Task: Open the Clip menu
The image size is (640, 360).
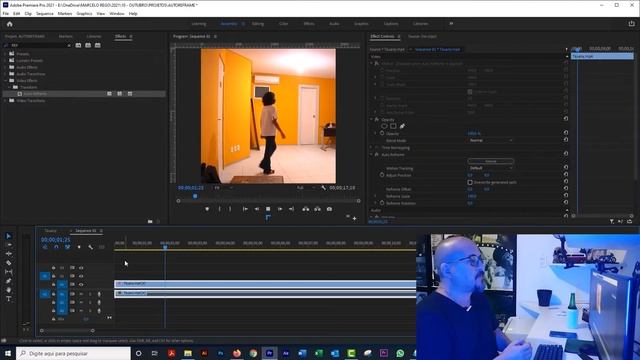Action: (x=28, y=13)
